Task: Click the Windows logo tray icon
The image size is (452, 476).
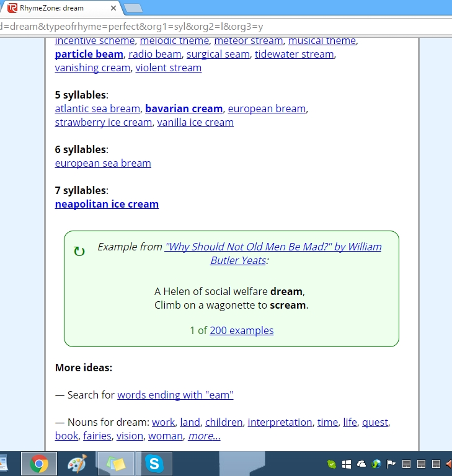Action: 347,464
